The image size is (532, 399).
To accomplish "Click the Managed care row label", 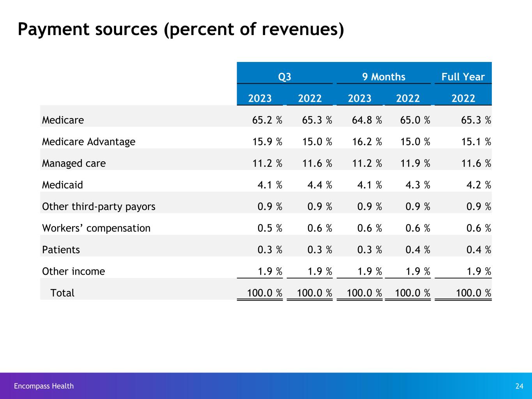I will coord(74,163).
